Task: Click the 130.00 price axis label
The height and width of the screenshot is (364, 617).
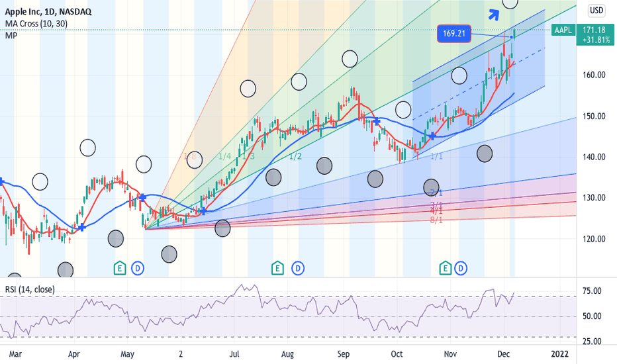Action: [x=594, y=197]
